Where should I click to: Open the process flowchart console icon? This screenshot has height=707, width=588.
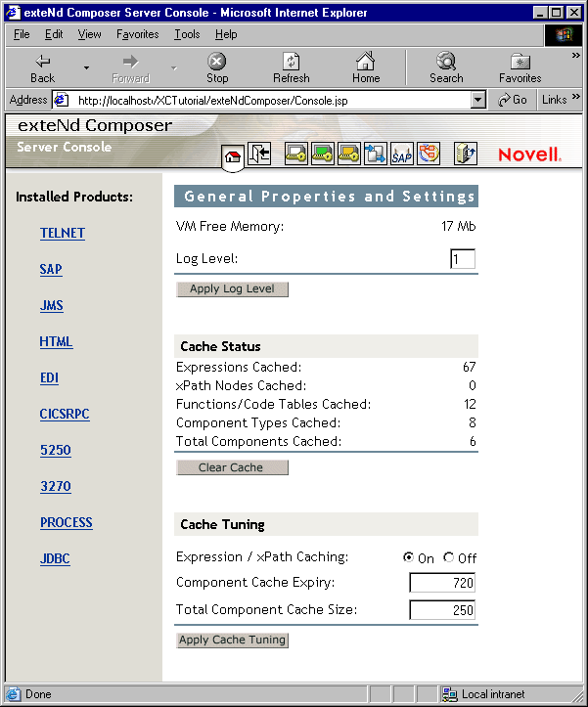(429, 154)
